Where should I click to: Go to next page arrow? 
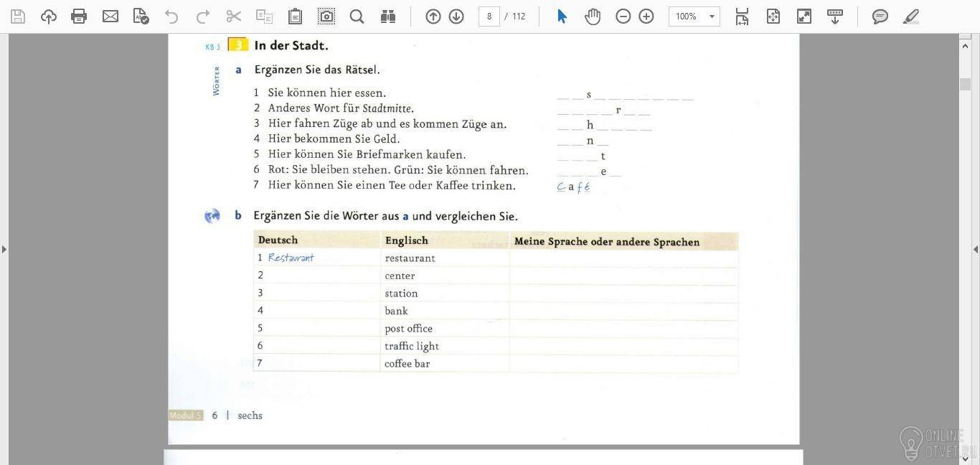coord(456,16)
